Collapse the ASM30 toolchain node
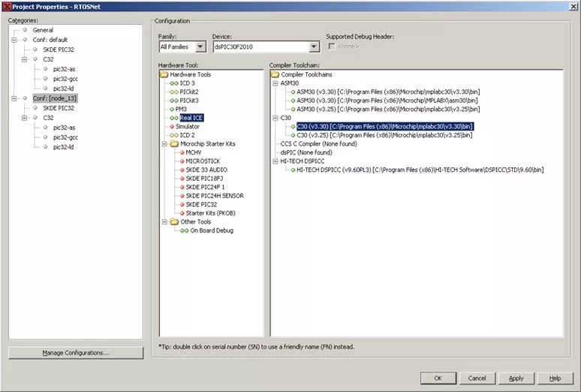 coord(275,83)
